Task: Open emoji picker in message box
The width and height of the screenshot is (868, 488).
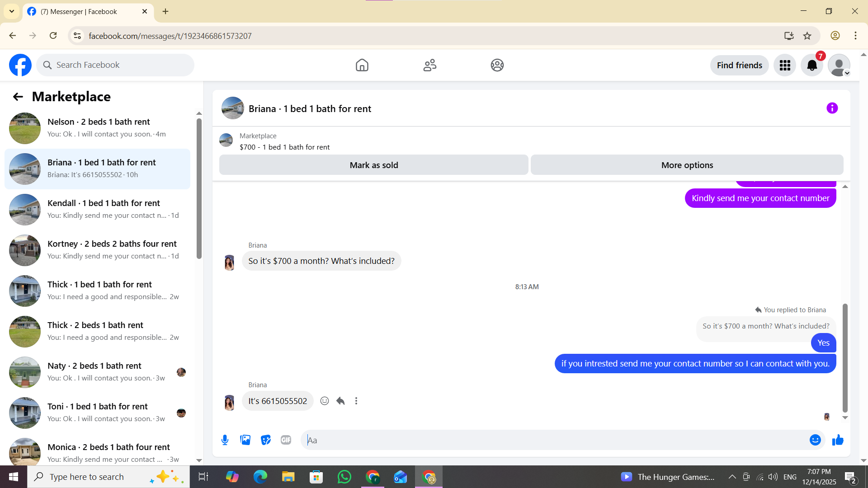Action: point(815,440)
